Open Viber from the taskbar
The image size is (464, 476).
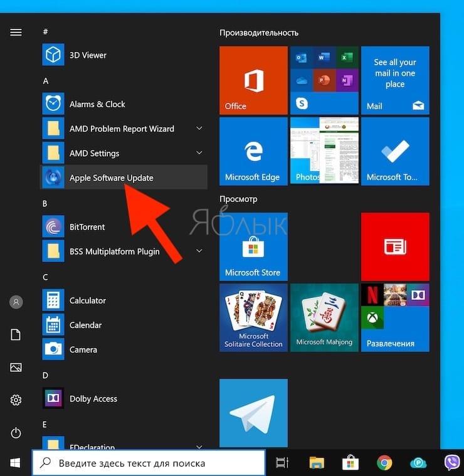452,463
